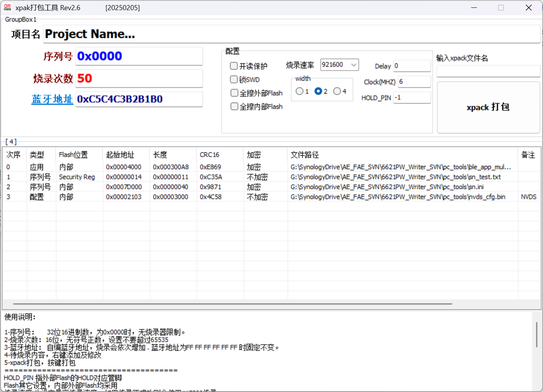543x392 pixels.
Task: Check the 锁SWD option
Action: [x=234, y=80]
